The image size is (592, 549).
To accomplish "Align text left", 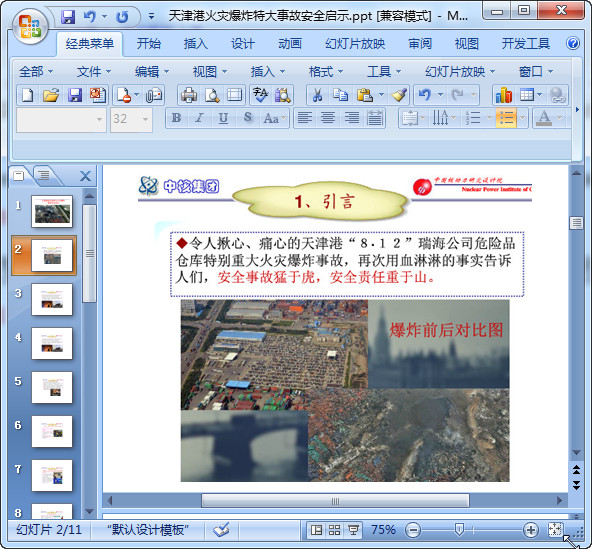I will click(x=305, y=118).
